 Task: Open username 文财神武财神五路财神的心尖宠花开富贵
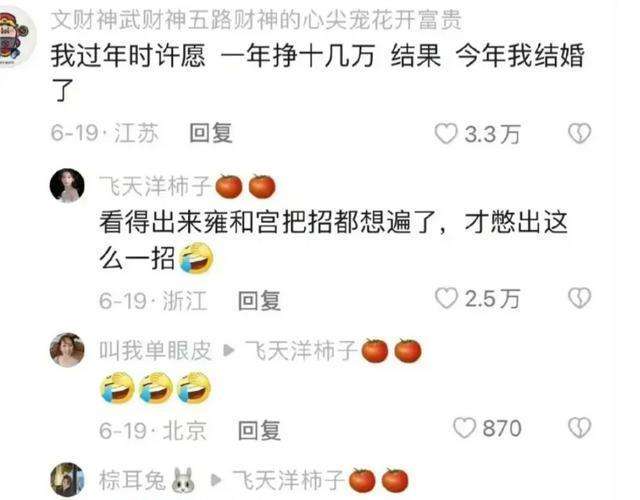(x=256, y=20)
